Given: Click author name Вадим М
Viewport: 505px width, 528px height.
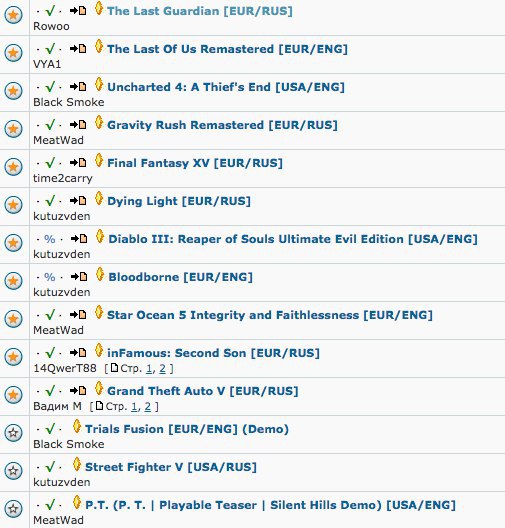Looking at the screenshot, I should [57, 406].
